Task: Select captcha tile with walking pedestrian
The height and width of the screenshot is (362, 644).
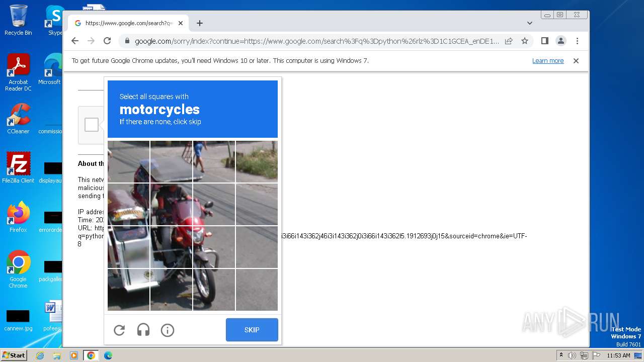Action: (x=214, y=161)
